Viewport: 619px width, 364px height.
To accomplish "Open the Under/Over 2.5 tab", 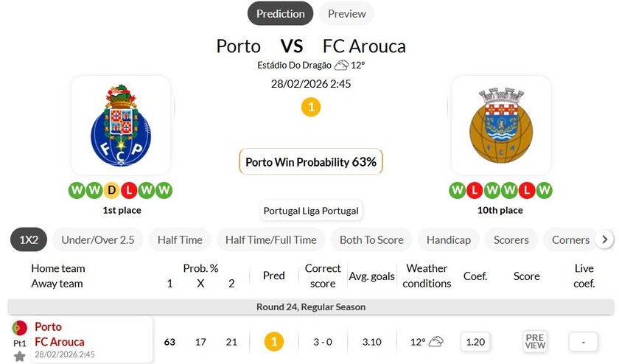I will (x=97, y=239).
